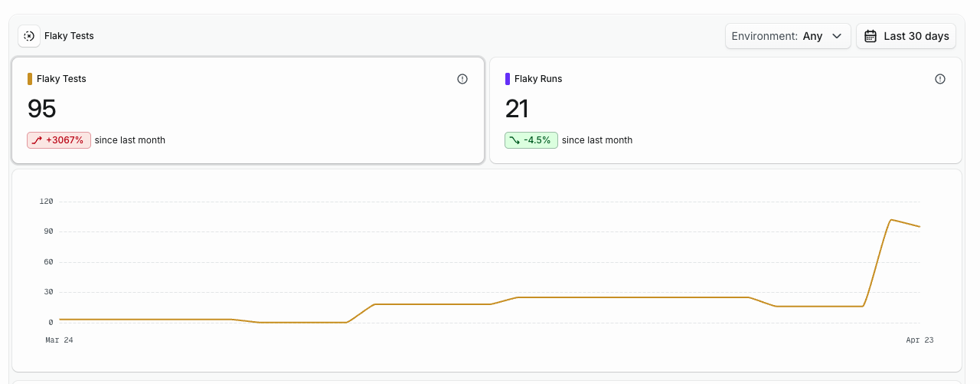This screenshot has height=384, width=980.
Task: Click the orange Flaky Tests color marker
Action: click(30, 79)
